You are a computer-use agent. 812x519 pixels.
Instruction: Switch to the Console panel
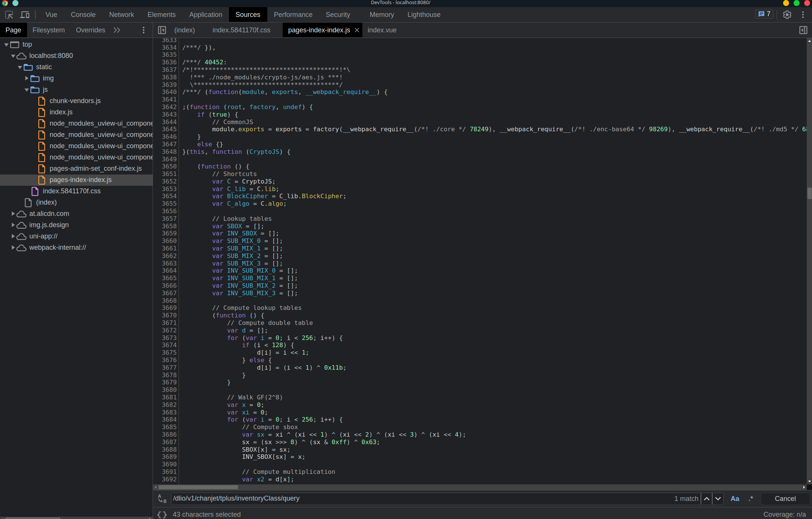pos(83,15)
